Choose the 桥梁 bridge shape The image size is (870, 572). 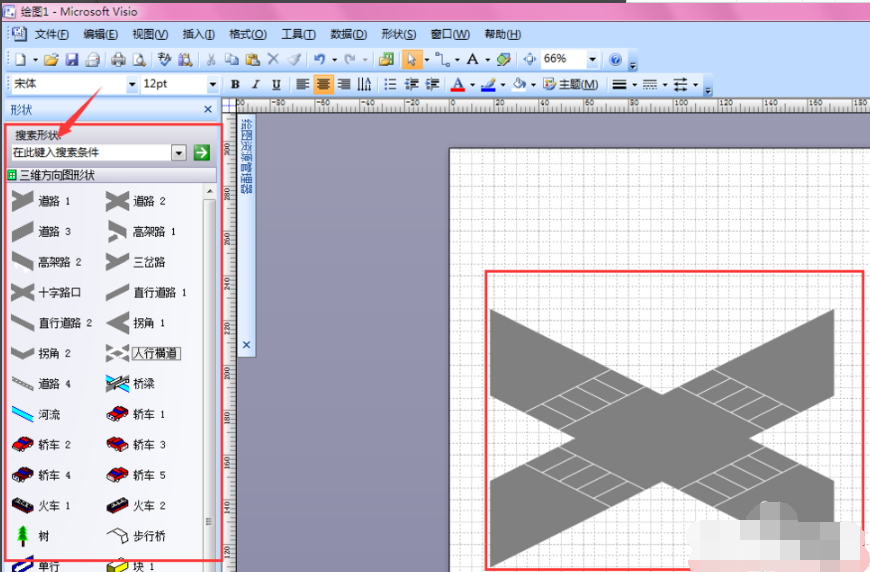coord(131,384)
